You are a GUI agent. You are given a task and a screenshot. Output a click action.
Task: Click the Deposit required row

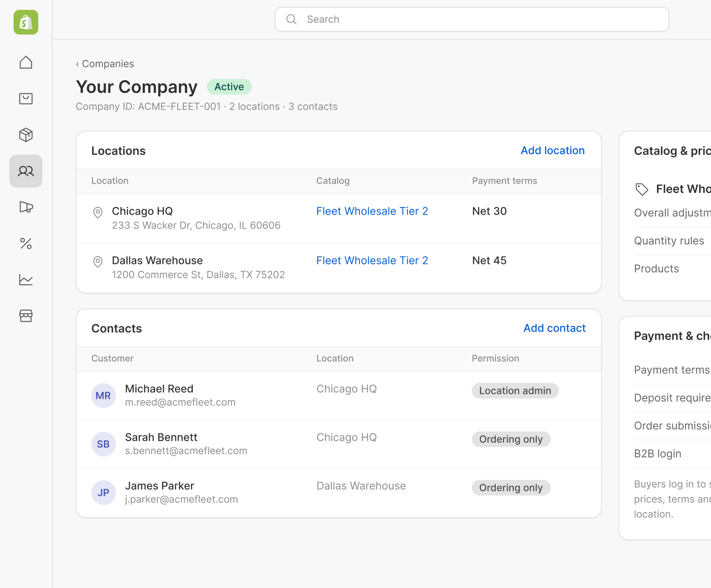(672, 398)
